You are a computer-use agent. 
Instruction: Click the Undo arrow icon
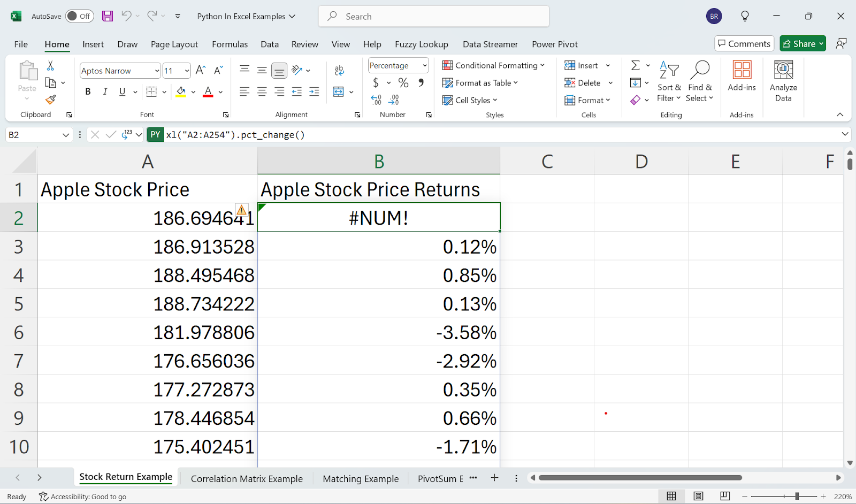[126, 16]
